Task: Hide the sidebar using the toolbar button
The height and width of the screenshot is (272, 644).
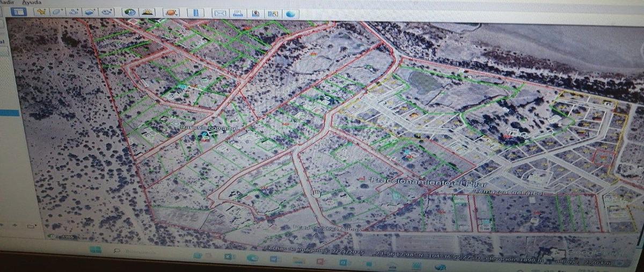Action: click(x=19, y=12)
